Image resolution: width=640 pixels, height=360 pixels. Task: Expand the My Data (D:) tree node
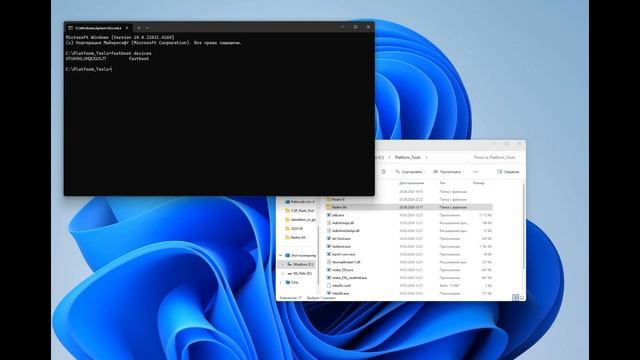click(282, 273)
